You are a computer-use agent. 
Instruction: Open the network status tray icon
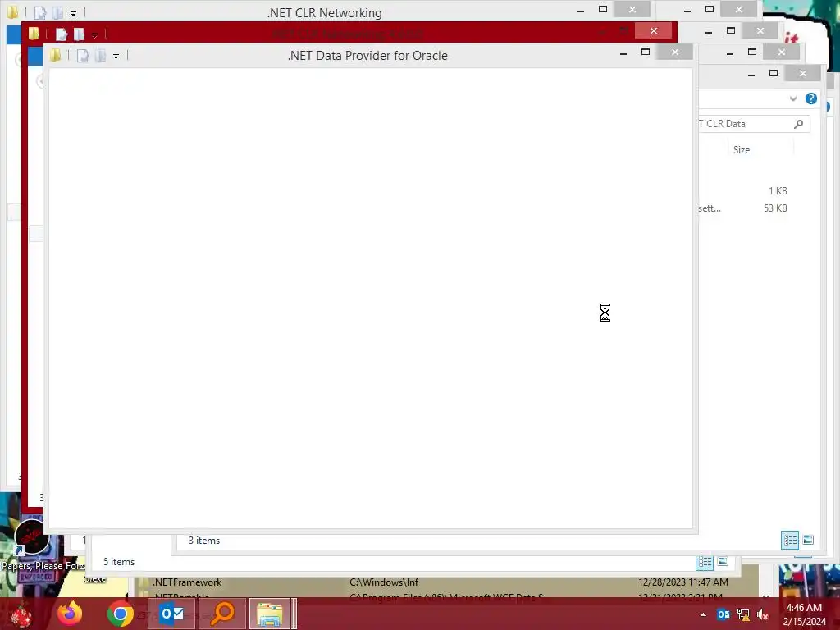743,614
